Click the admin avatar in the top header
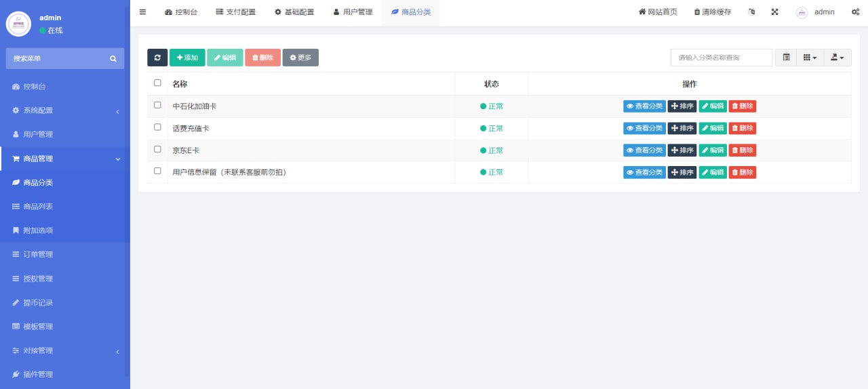The height and width of the screenshot is (389, 868). click(x=802, y=12)
